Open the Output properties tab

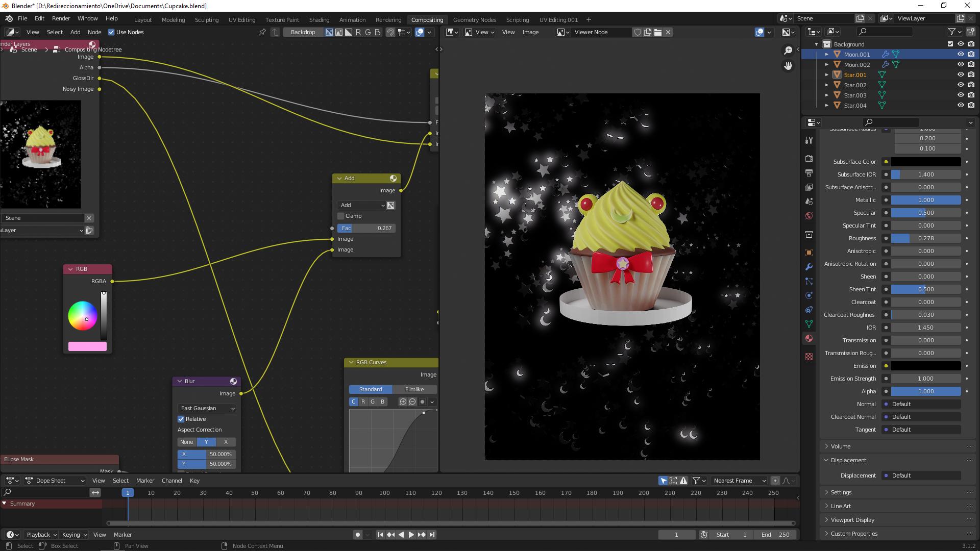(809, 173)
